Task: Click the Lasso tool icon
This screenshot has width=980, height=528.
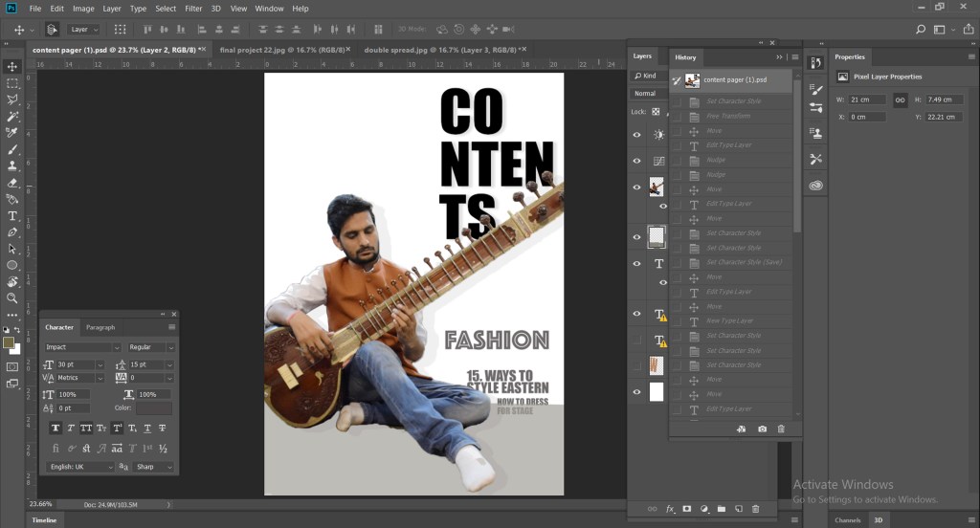Action: (x=12, y=99)
